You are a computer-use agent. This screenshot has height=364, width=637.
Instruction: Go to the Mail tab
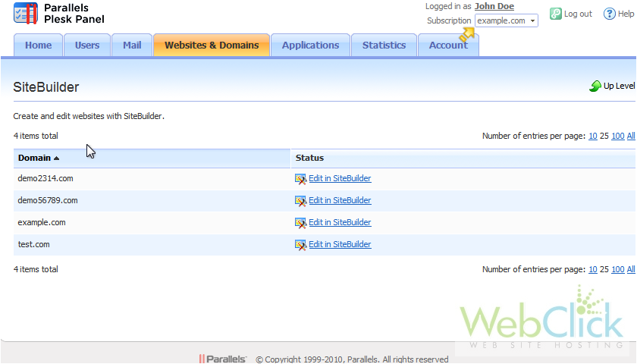click(x=132, y=45)
